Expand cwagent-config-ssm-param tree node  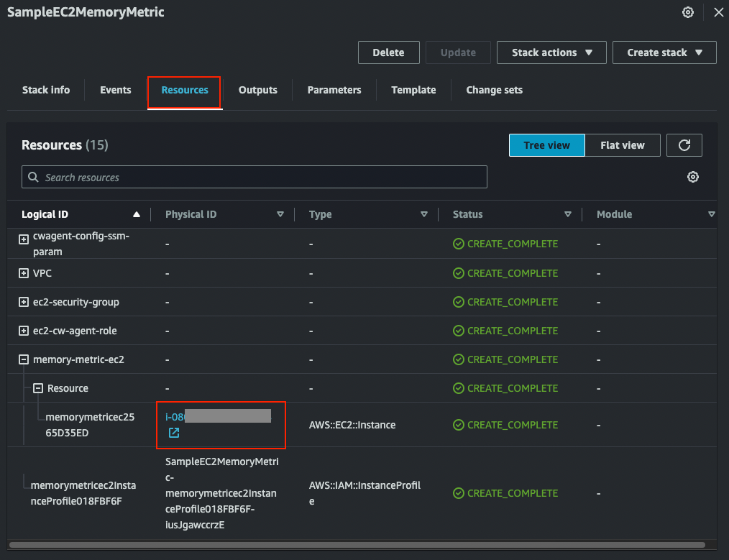24,239
